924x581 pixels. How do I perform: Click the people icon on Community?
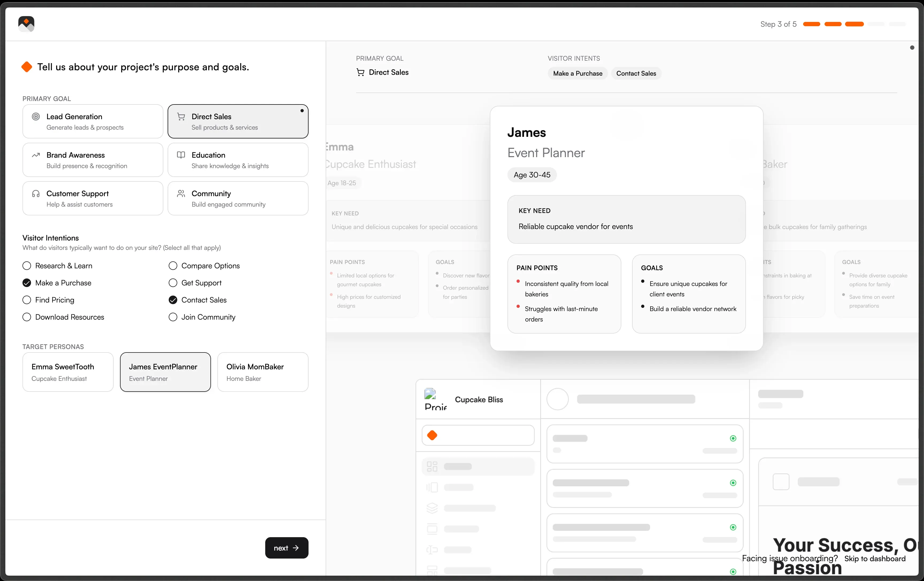click(x=181, y=193)
